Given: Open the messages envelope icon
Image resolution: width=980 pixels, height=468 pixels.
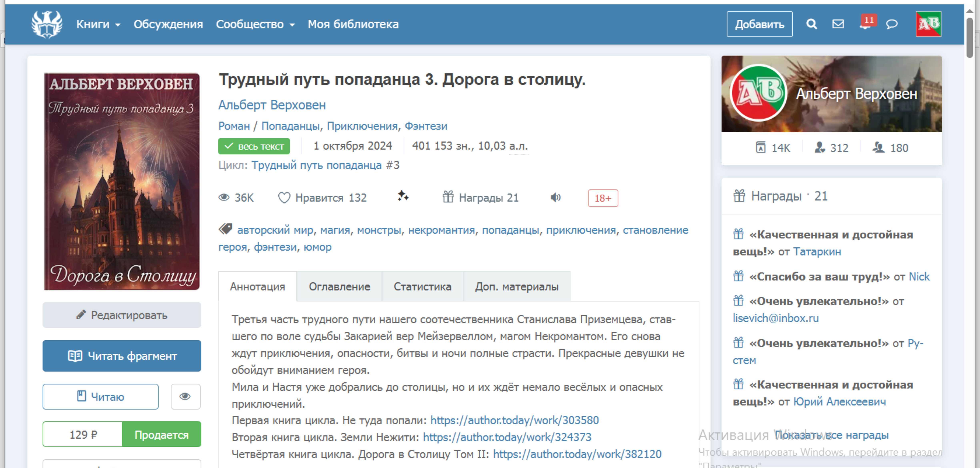Looking at the screenshot, I should (838, 24).
